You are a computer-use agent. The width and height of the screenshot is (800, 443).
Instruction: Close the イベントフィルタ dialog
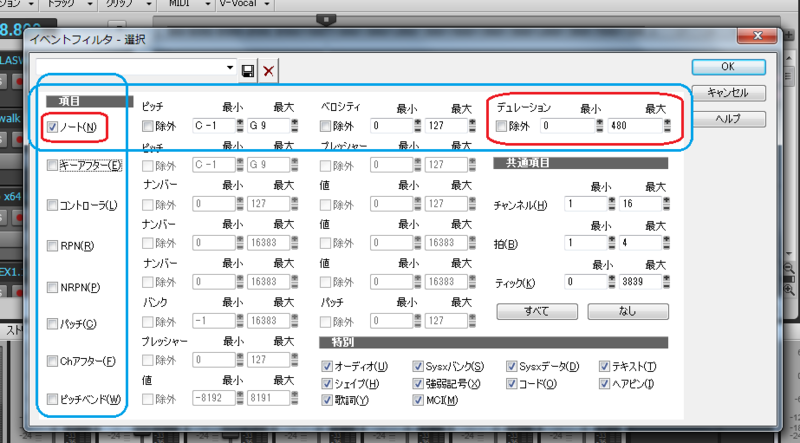pyautogui.click(x=757, y=36)
